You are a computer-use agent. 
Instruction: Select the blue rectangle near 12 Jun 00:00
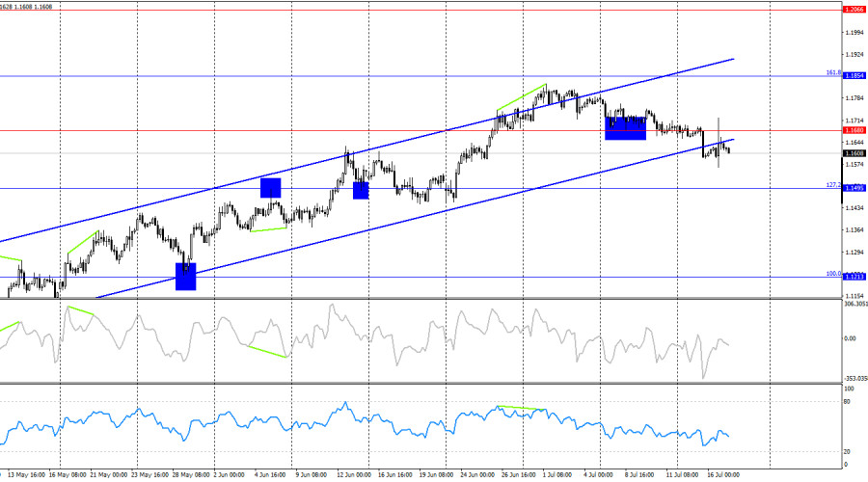pos(361,191)
